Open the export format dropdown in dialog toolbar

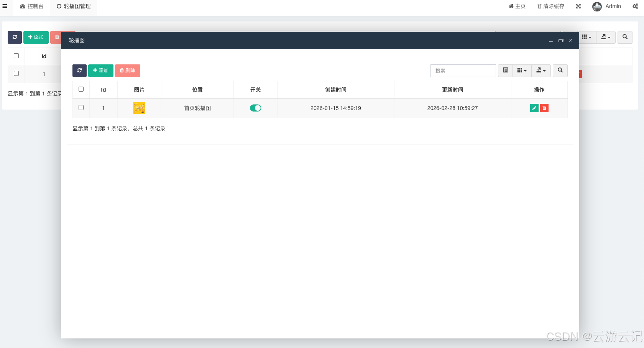click(x=541, y=71)
